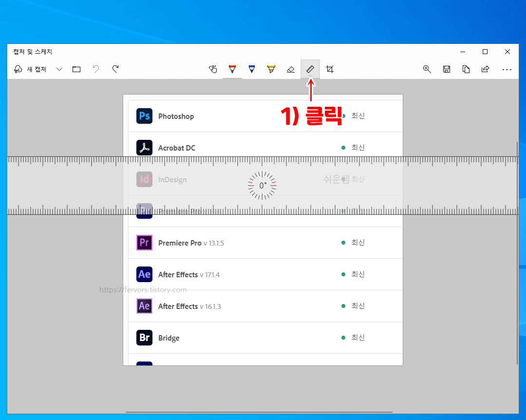Close the Snip & Sketch window
The image size is (526, 420).
[507, 52]
